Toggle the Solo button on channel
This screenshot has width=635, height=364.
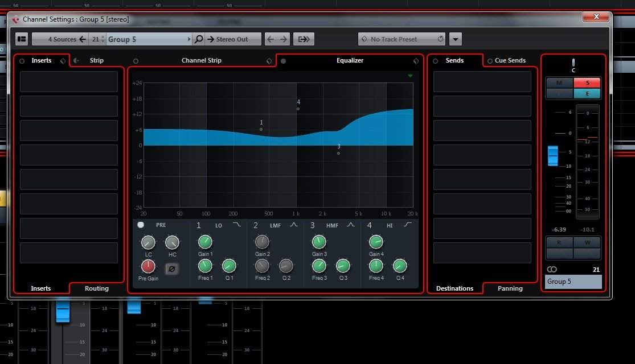[x=587, y=83]
